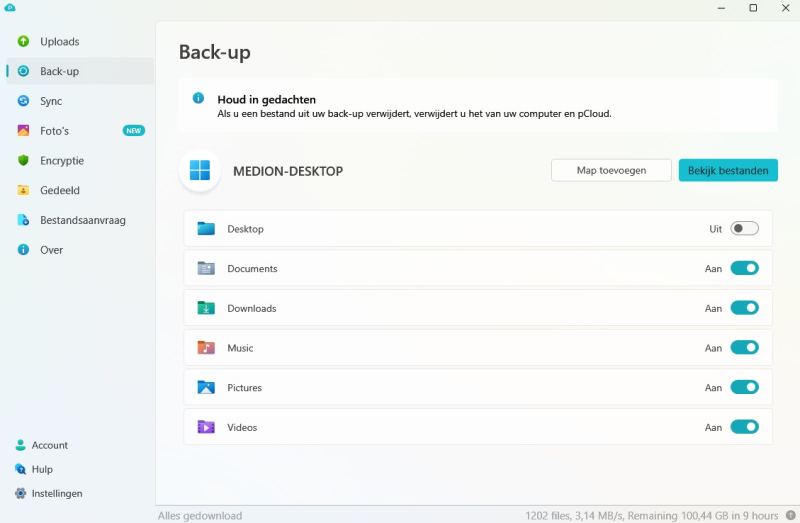The width and height of the screenshot is (800, 523).
Task: Click the Map toevoegen button
Action: (x=611, y=170)
